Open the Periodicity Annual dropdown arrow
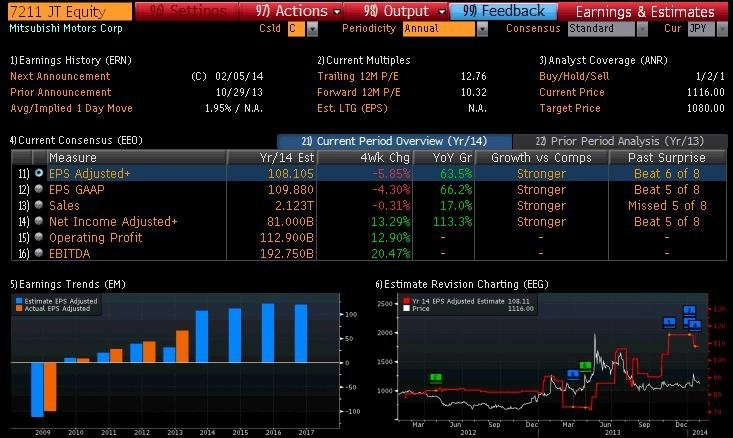Image resolution: width=733 pixels, height=438 pixels. [x=482, y=29]
